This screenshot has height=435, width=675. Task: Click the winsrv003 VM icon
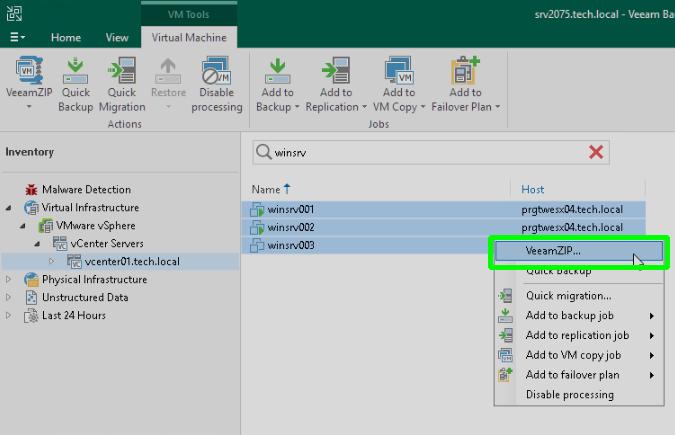coord(257,245)
